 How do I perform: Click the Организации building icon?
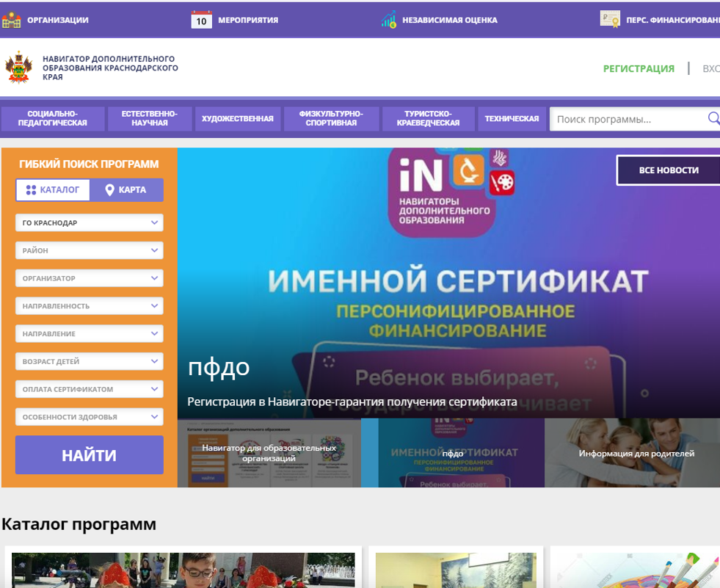tap(11, 20)
